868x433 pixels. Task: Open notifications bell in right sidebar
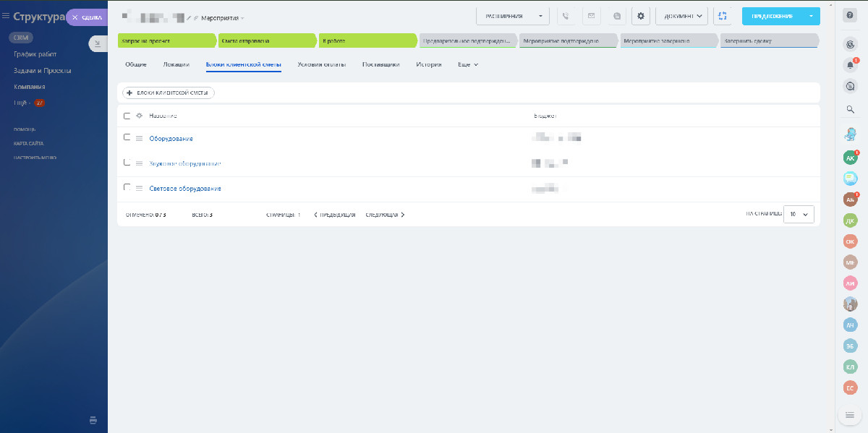click(851, 65)
